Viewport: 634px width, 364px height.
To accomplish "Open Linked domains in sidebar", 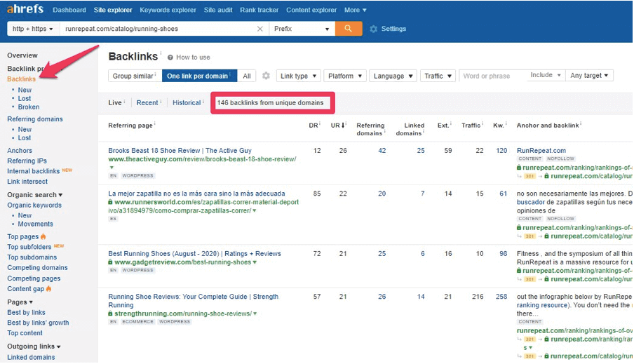I will tap(31, 358).
